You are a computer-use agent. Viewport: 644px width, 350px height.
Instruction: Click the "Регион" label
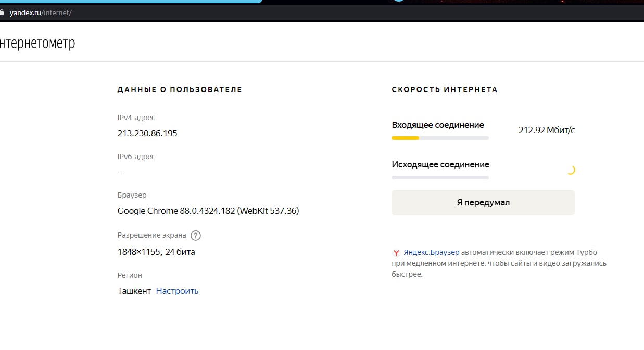point(130,275)
